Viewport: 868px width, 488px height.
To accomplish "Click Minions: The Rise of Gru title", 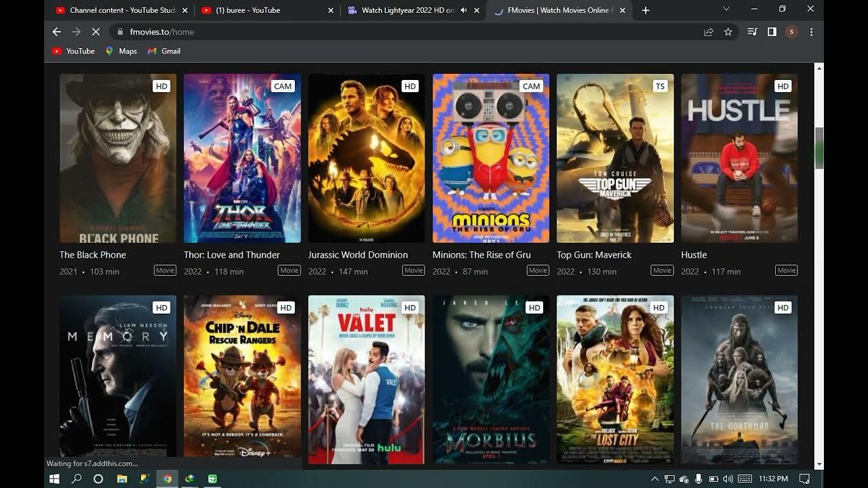I will [x=481, y=255].
